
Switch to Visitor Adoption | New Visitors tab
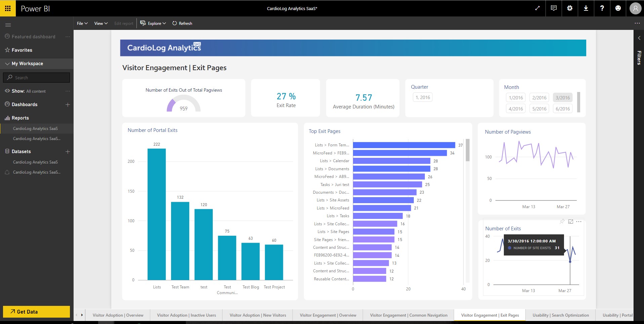[x=258, y=315]
